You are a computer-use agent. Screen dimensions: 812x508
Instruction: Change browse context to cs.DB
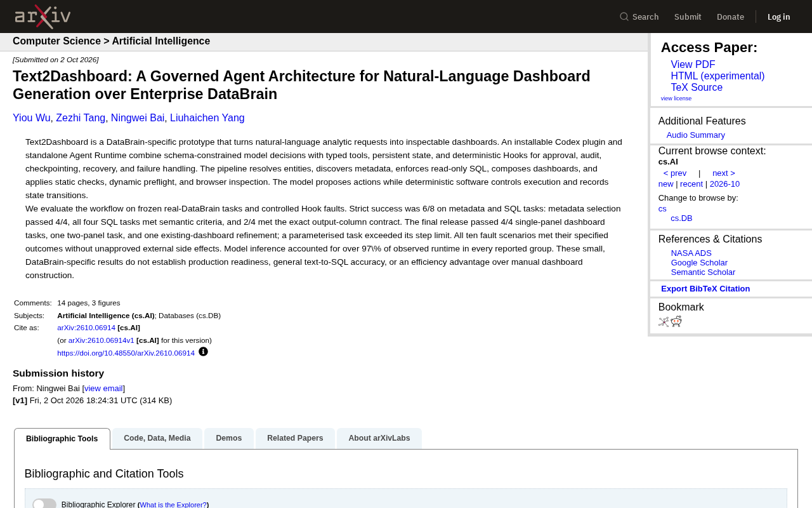(x=682, y=218)
